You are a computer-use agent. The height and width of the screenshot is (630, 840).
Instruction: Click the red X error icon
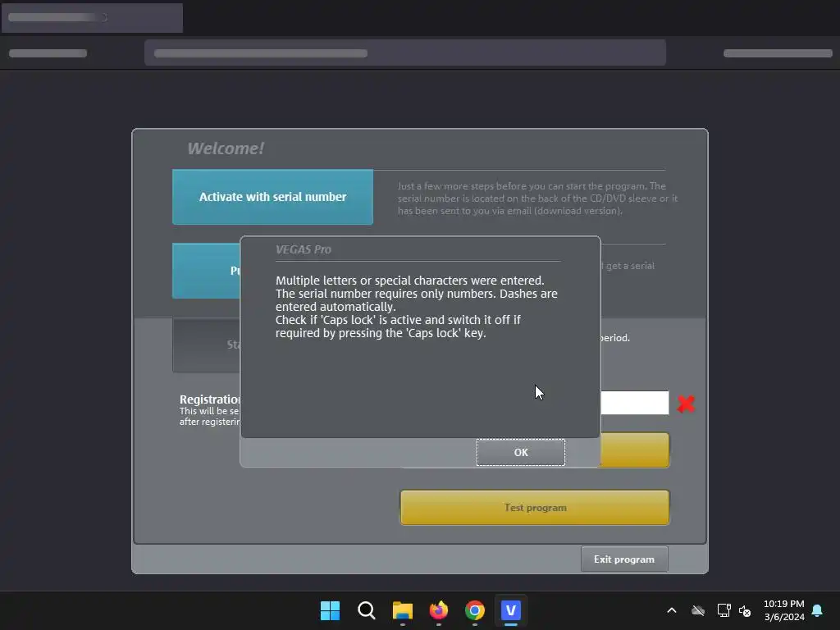pos(686,404)
